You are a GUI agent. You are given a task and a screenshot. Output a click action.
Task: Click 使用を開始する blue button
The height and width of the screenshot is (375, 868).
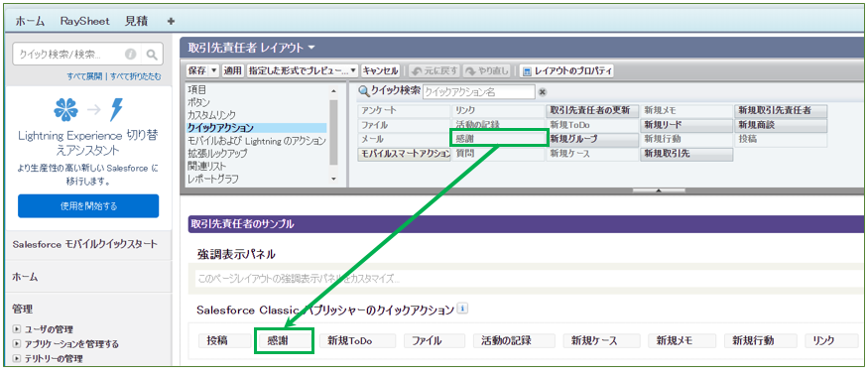pyautogui.click(x=88, y=206)
